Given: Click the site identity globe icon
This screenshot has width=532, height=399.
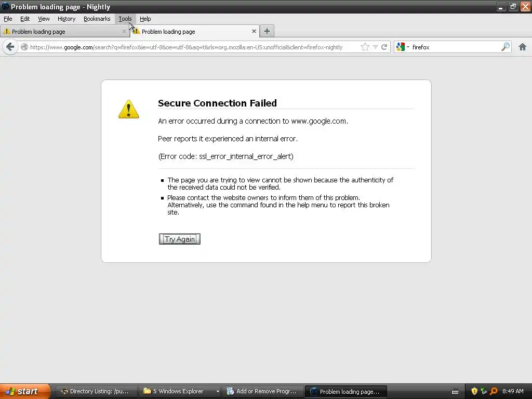Looking at the screenshot, I should coord(24,47).
